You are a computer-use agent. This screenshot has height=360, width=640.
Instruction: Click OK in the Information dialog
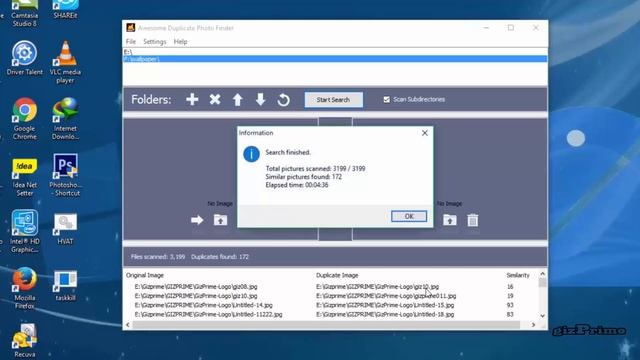coord(409,216)
